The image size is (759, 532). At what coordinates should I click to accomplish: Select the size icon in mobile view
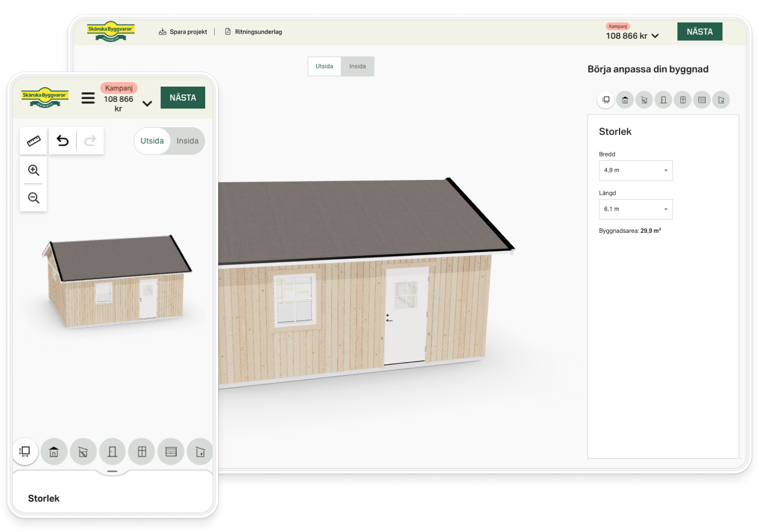(x=25, y=452)
